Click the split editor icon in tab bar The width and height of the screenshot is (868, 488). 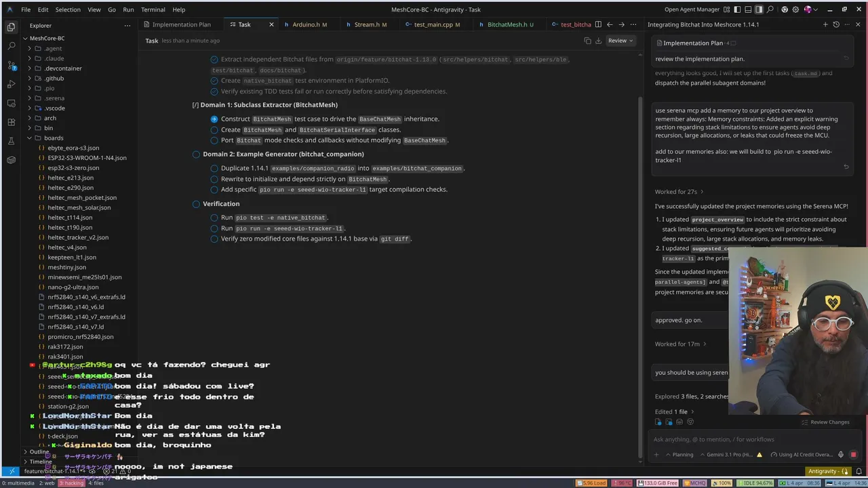598,24
